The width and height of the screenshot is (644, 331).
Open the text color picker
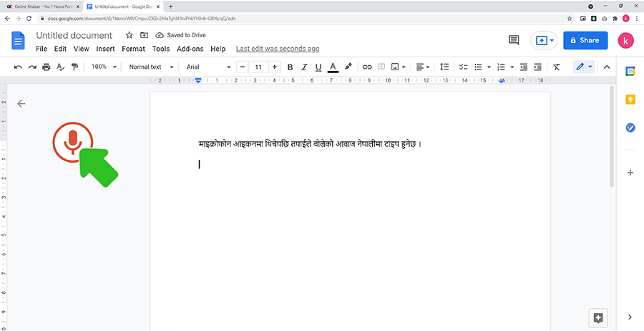333,67
